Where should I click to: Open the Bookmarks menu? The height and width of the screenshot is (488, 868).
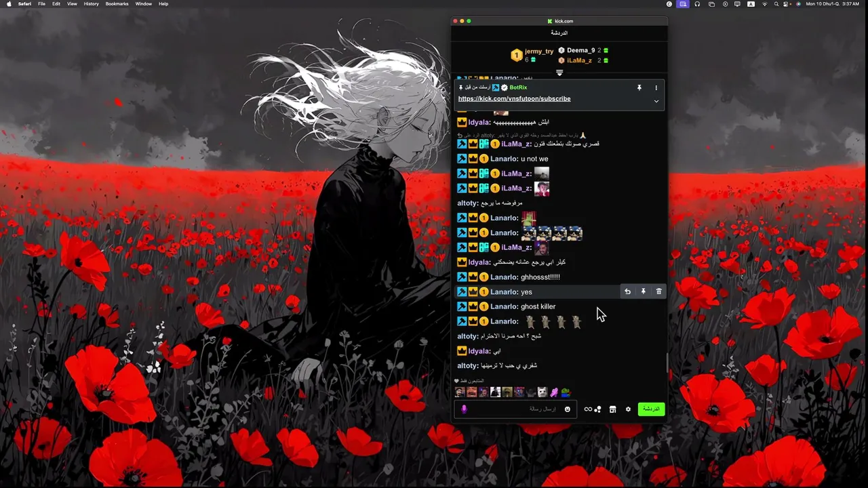click(117, 4)
